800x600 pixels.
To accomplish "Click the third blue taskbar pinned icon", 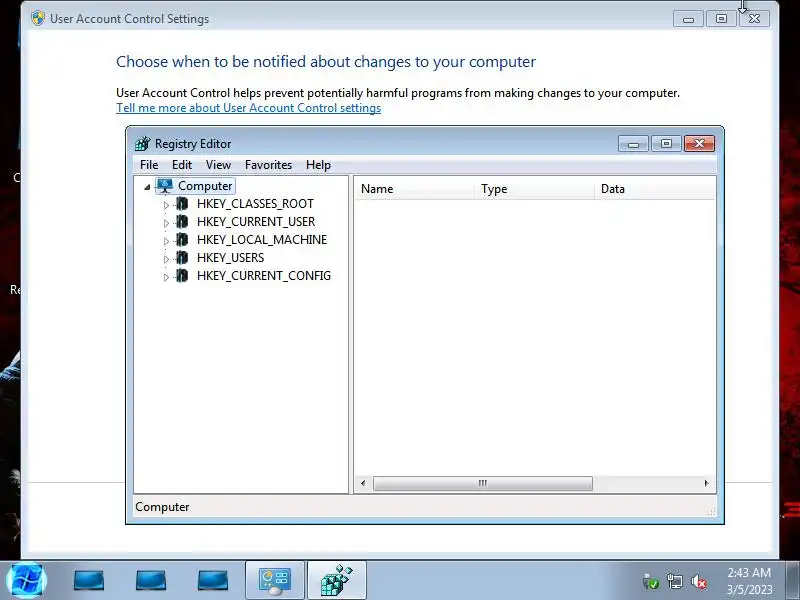I will point(213,581).
